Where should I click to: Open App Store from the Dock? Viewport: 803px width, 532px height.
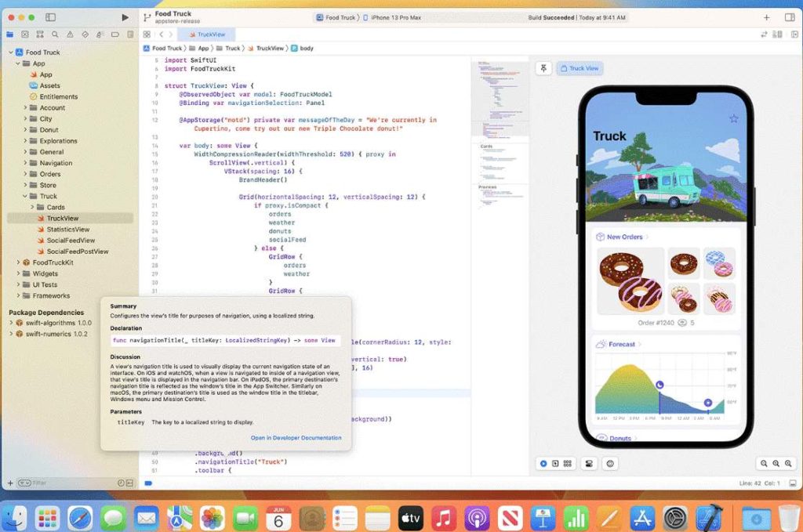[642, 519]
